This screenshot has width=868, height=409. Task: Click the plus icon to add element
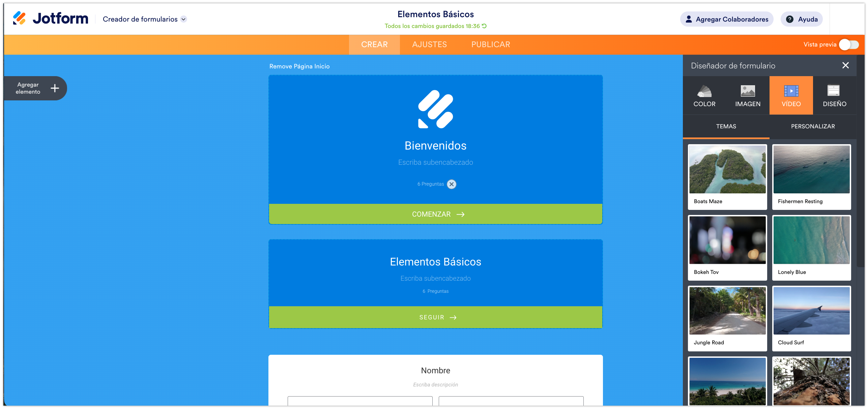pyautogui.click(x=55, y=88)
